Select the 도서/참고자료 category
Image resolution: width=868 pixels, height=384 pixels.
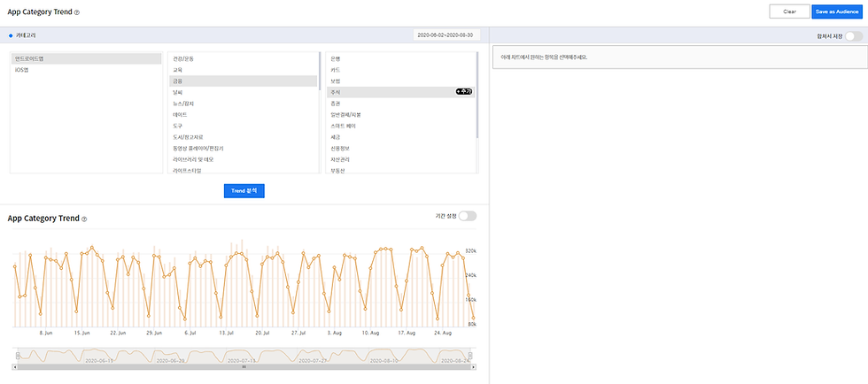244,136
